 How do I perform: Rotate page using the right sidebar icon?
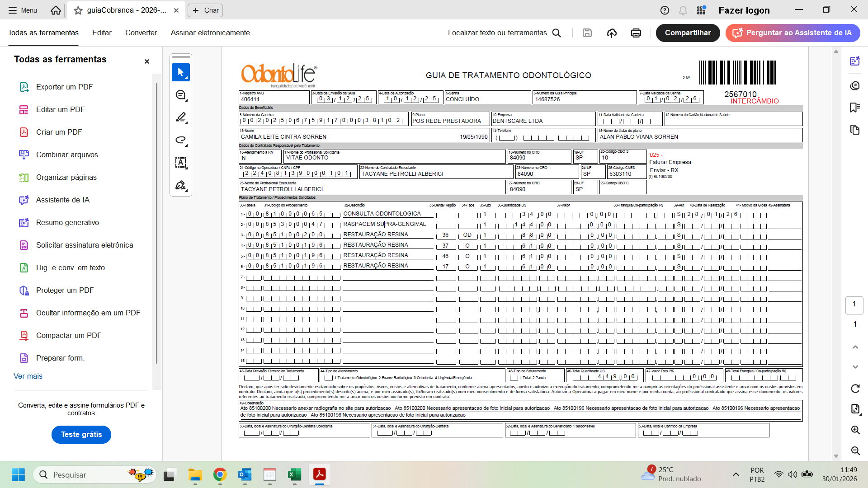point(855,389)
